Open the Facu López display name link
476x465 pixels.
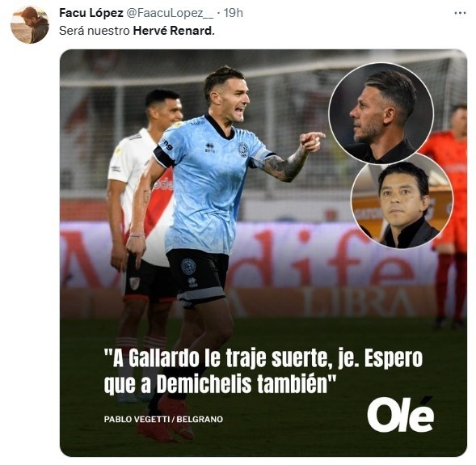(91, 13)
